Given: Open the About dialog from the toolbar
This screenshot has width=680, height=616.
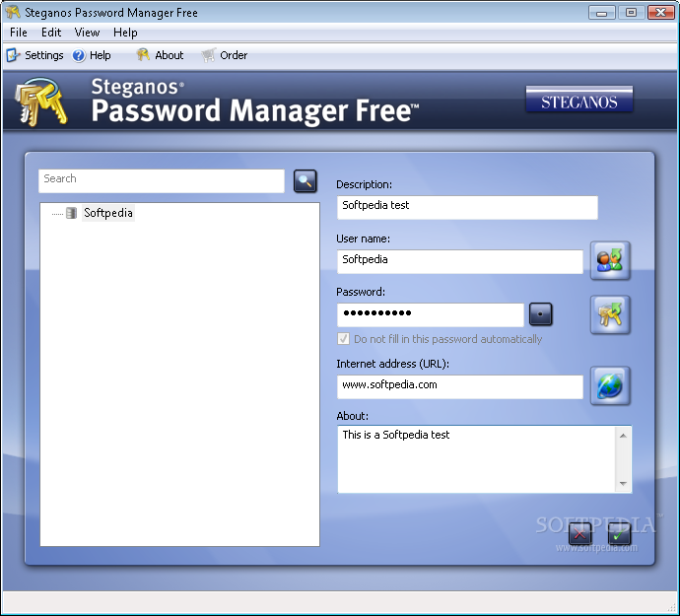Looking at the screenshot, I should (160, 55).
